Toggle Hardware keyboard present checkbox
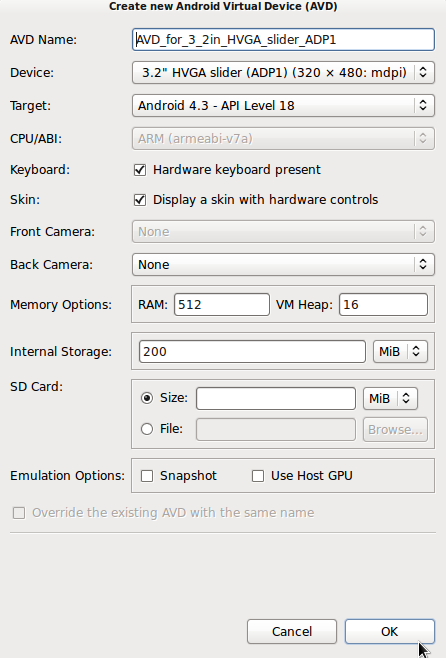 click(x=140, y=170)
